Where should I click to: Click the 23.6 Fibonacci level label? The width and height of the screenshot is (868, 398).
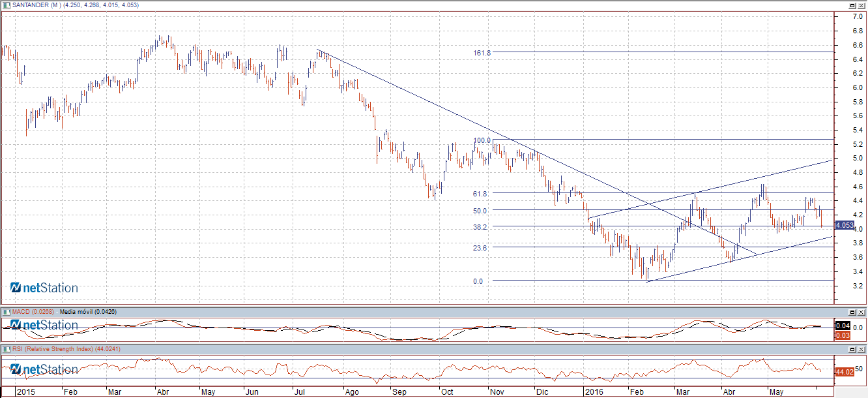point(481,247)
